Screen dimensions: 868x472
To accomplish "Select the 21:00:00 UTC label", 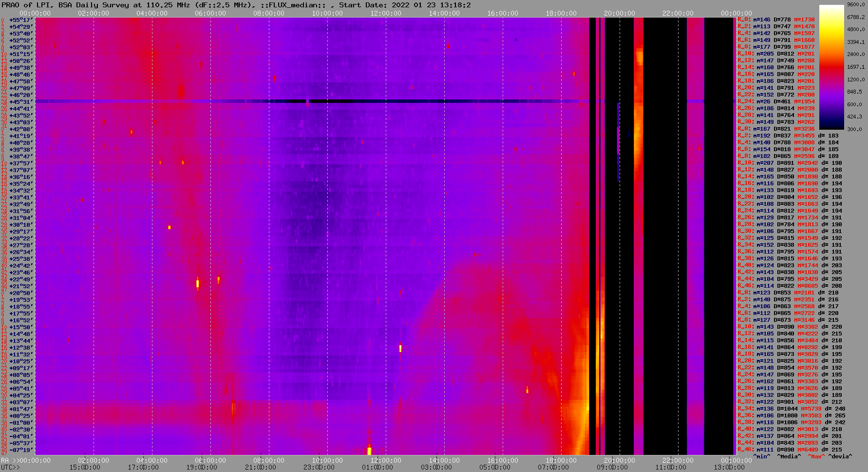I will tap(260, 467).
